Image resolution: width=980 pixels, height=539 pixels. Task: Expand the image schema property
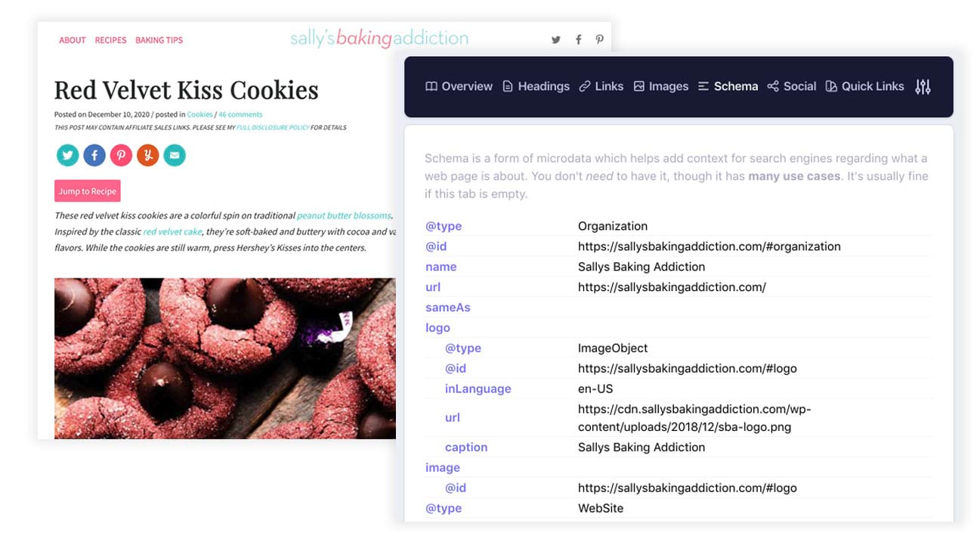point(442,467)
